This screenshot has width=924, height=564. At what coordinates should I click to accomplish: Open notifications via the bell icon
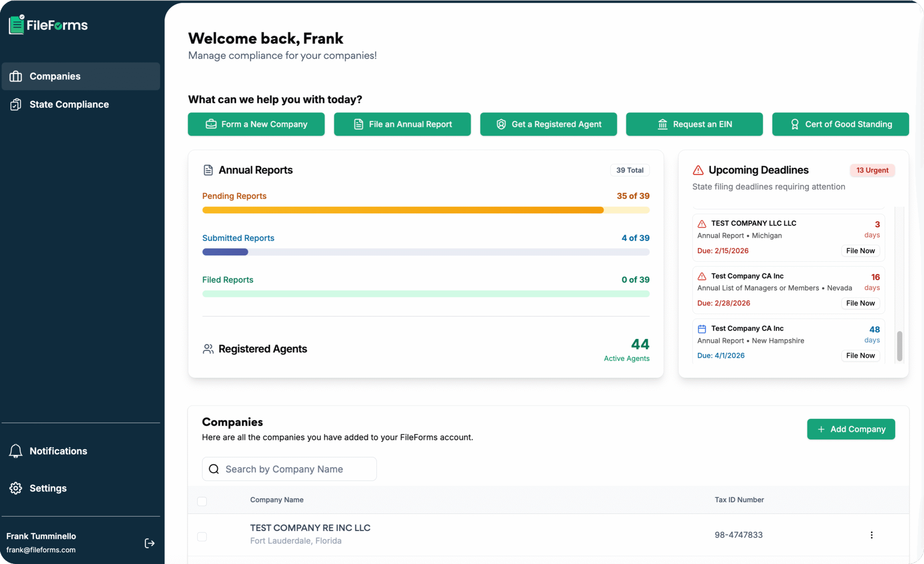tap(16, 451)
